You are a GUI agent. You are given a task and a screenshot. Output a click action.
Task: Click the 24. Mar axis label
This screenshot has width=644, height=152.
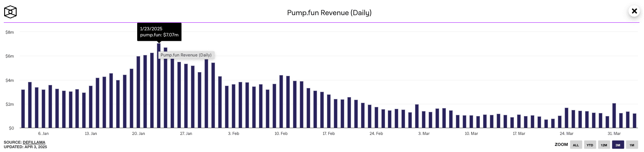point(567,133)
